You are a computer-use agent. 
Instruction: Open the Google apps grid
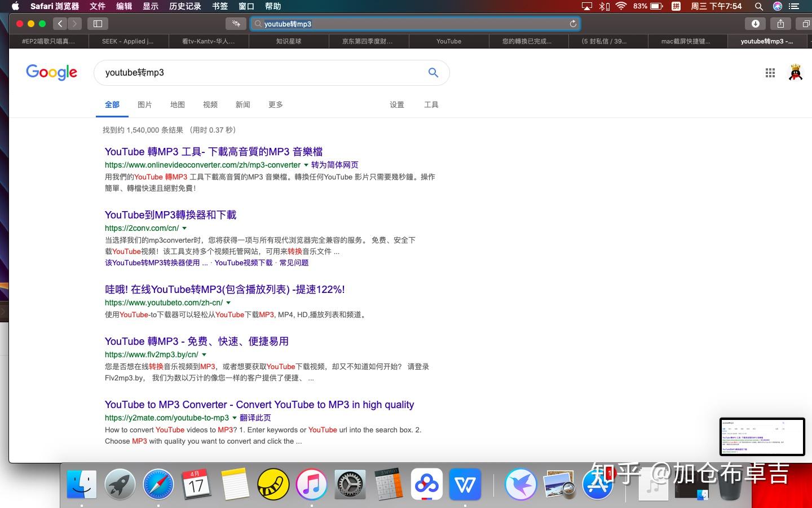pyautogui.click(x=770, y=73)
